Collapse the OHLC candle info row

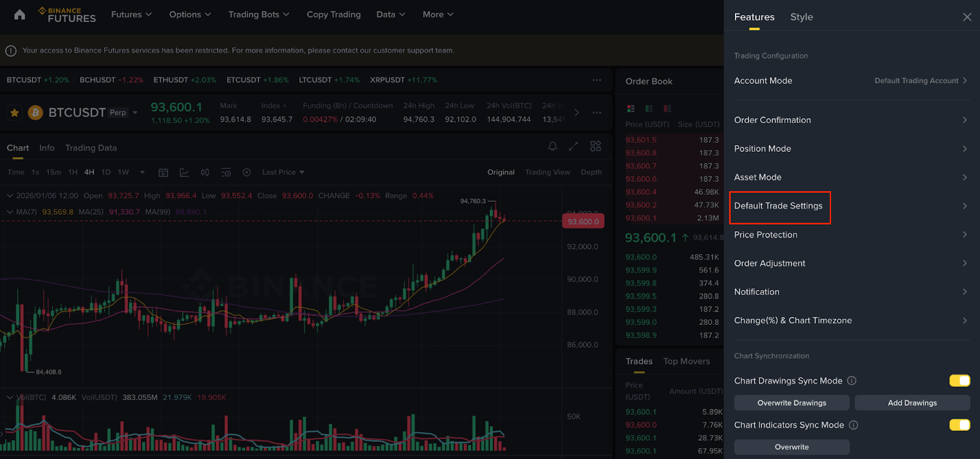[10, 196]
